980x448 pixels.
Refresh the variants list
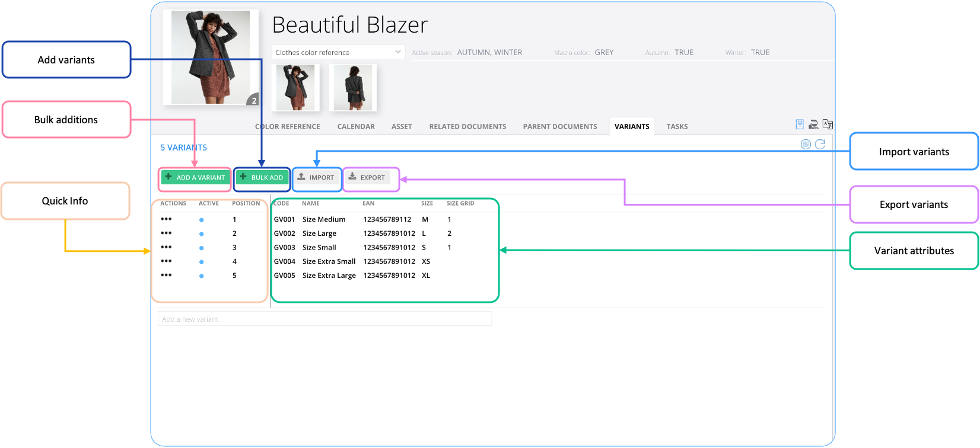(820, 144)
